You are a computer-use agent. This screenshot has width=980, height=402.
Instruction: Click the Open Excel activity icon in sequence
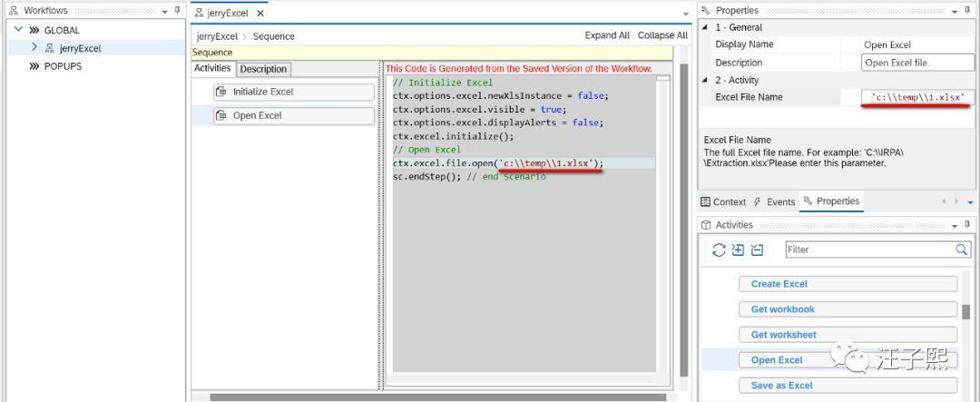coord(222,115)
